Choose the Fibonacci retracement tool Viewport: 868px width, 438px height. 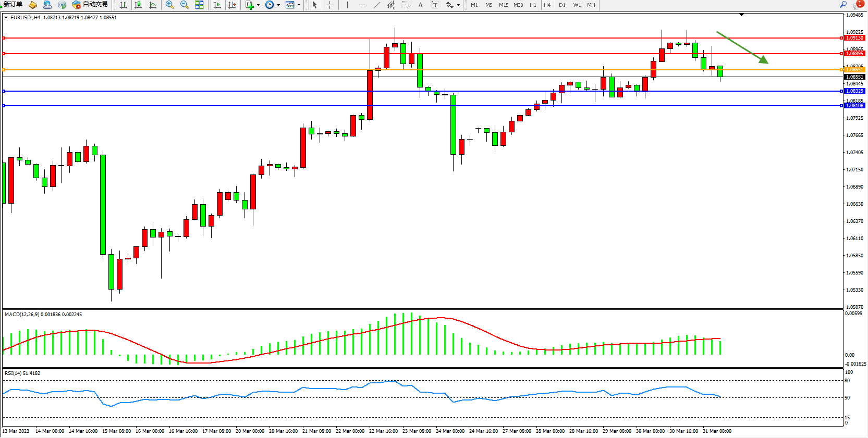click(406, 5)
